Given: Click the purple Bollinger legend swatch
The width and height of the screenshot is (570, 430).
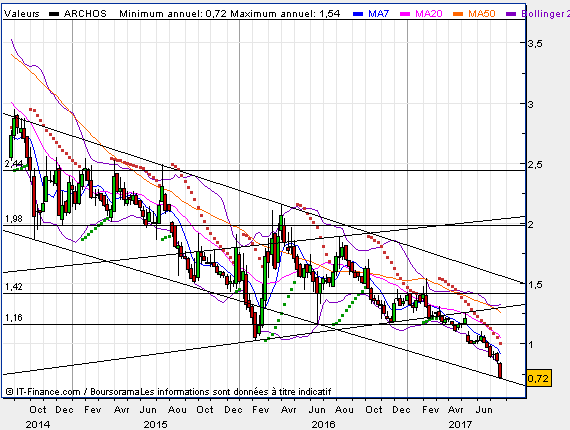Looking at the screenshot, I should (511, 14).
